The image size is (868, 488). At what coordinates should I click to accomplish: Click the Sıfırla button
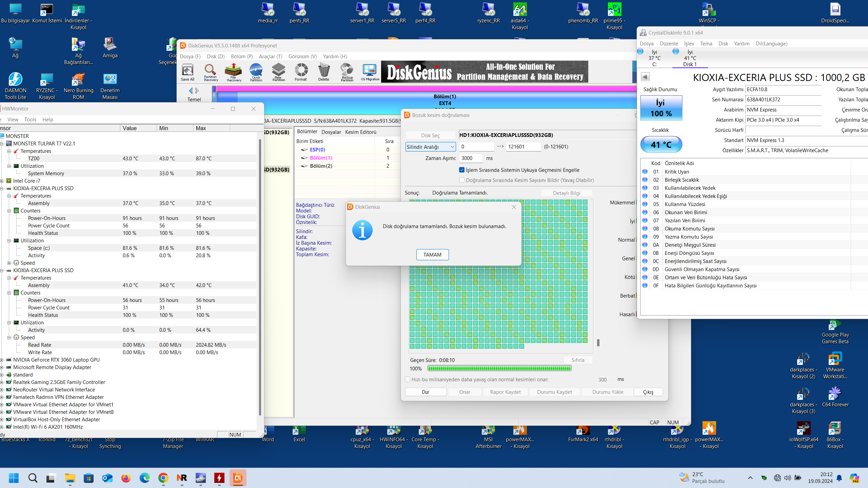click(578, 360)
